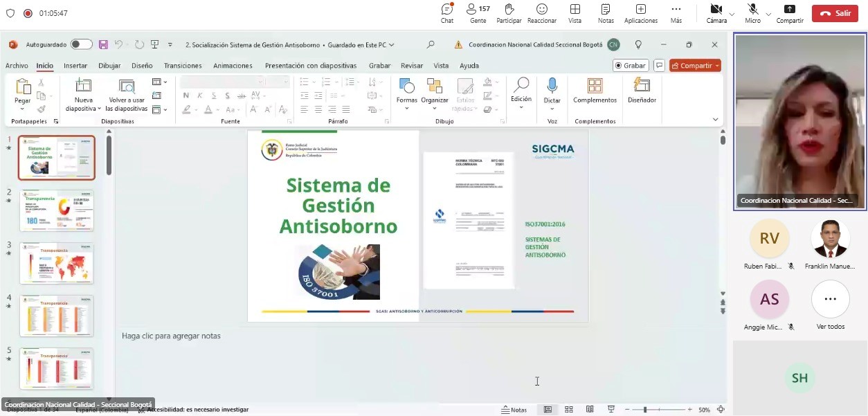
Task: Undo the last action in PowerPoint
Action: [x=118, y=44]
